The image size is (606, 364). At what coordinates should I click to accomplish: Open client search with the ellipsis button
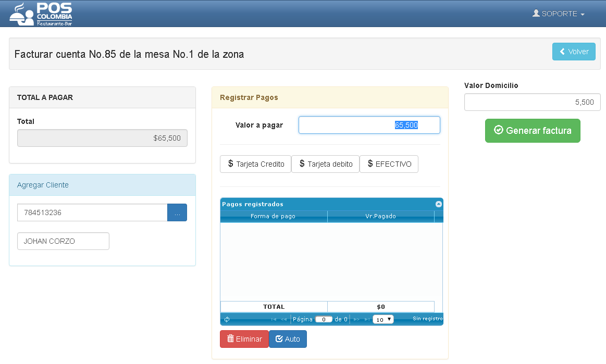pos(177,212)
